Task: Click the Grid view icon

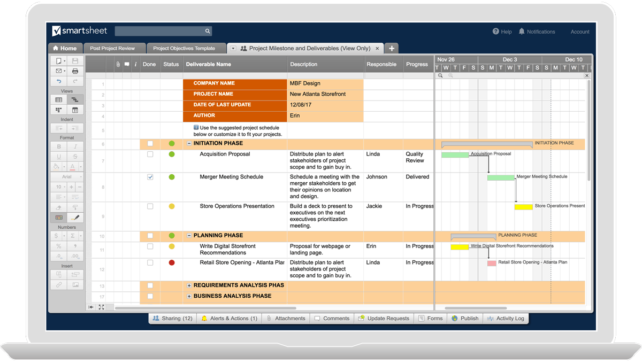Action: click(x=58, y=100)
